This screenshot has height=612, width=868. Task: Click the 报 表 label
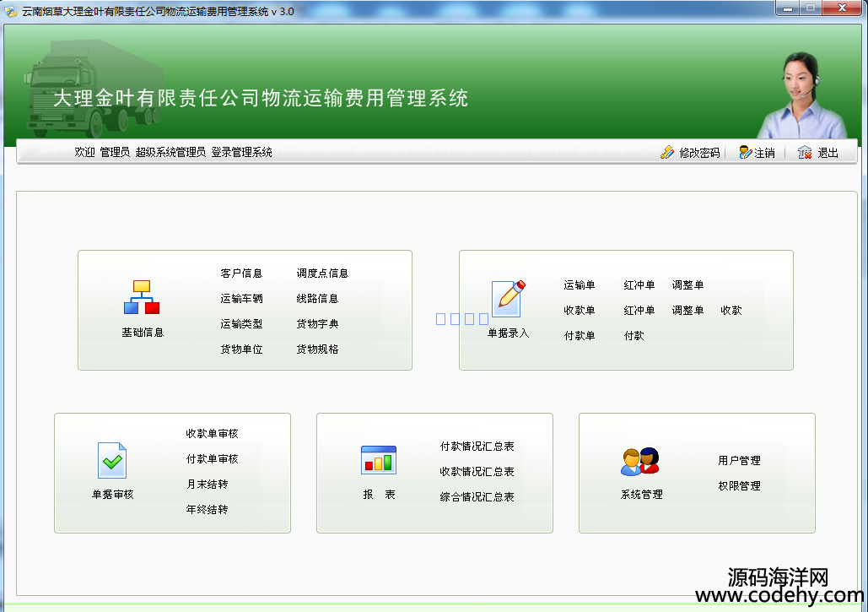[380, 495]
